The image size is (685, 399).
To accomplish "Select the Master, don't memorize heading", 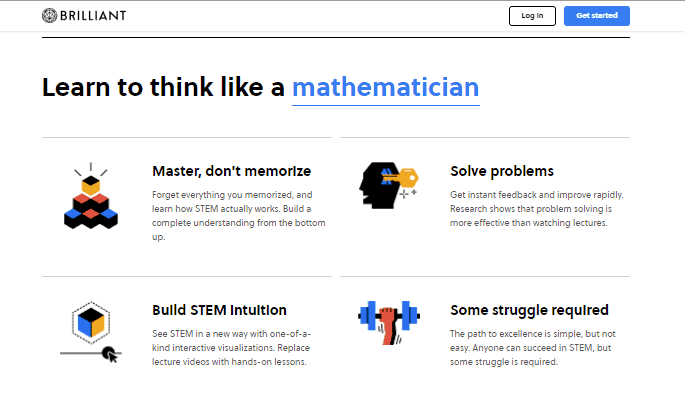I will (x=232, y=171).
